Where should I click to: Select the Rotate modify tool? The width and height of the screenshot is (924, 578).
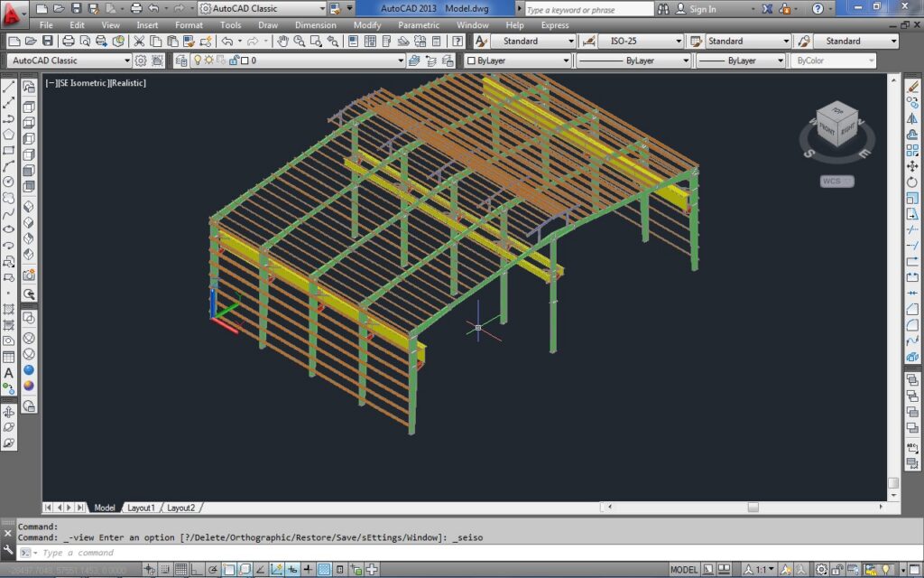(912, 182)
